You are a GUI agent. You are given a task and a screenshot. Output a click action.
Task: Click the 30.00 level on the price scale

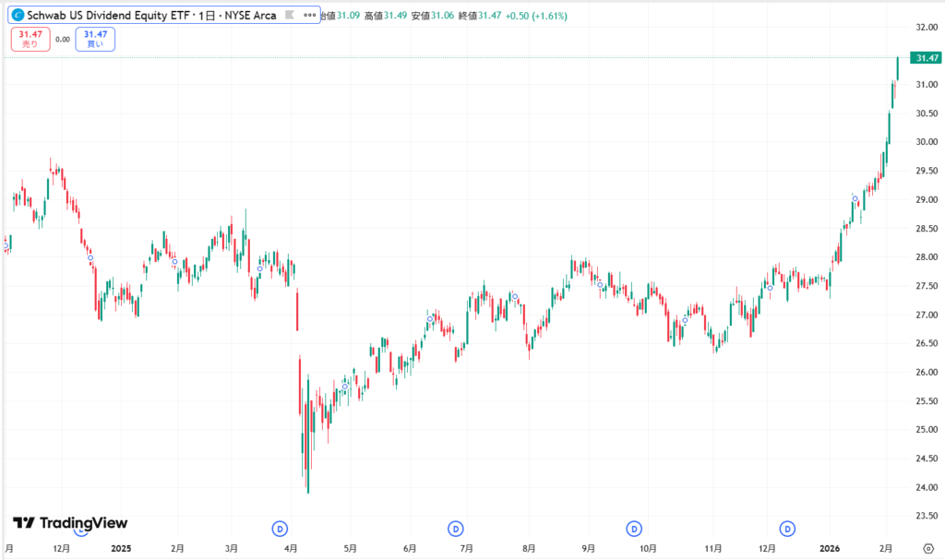[x=926, y=142]
